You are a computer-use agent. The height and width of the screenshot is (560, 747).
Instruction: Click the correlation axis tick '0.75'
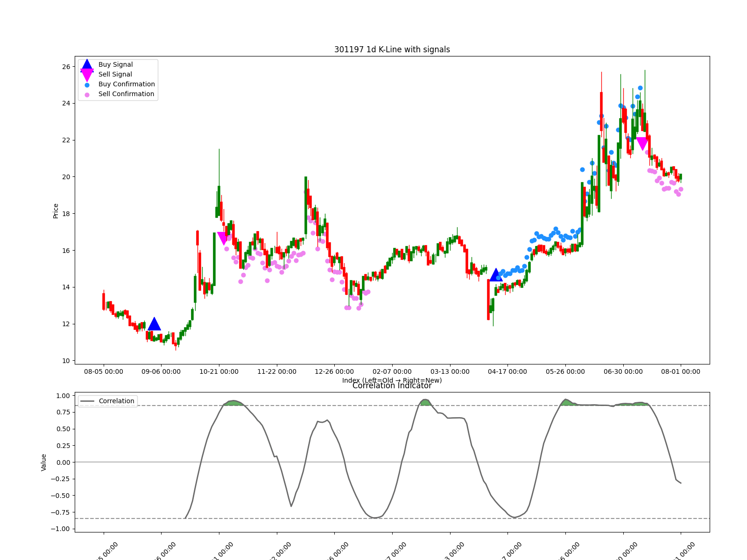[63, 413]
